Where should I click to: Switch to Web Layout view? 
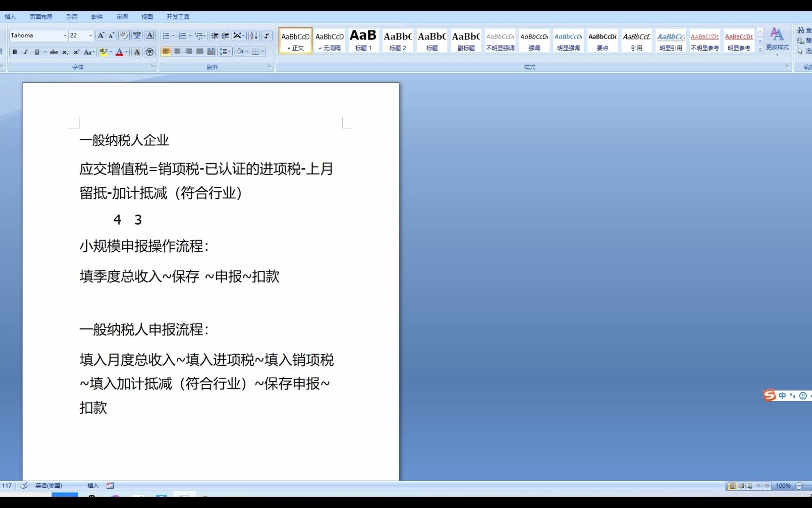coord(750,486)
